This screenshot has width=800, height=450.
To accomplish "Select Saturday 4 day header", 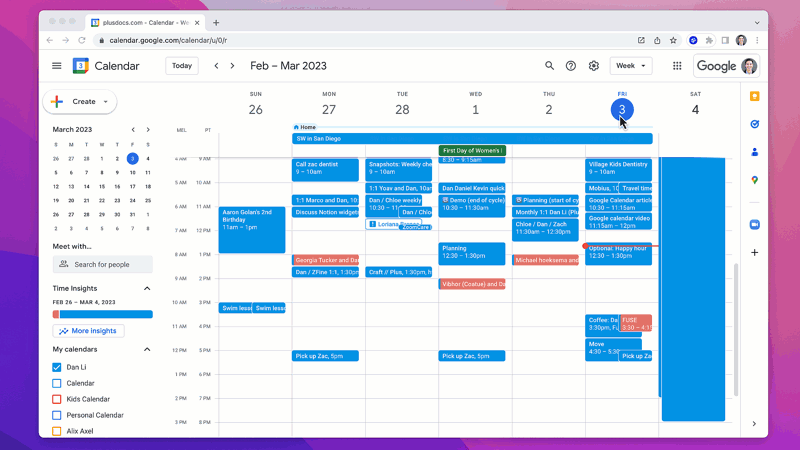I will (695, 109).
